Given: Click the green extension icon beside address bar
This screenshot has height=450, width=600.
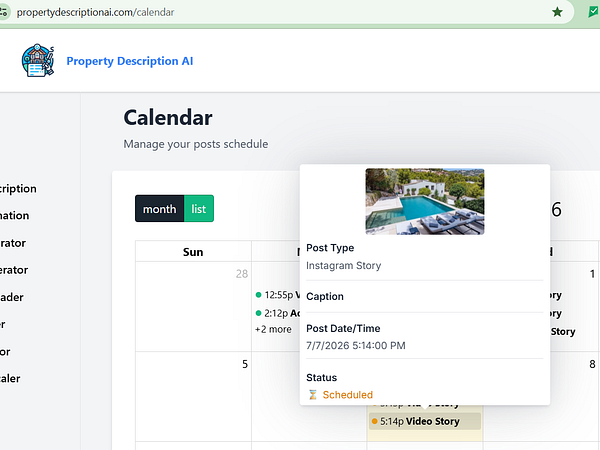Looking at the screenshot, I should [593, 12].
